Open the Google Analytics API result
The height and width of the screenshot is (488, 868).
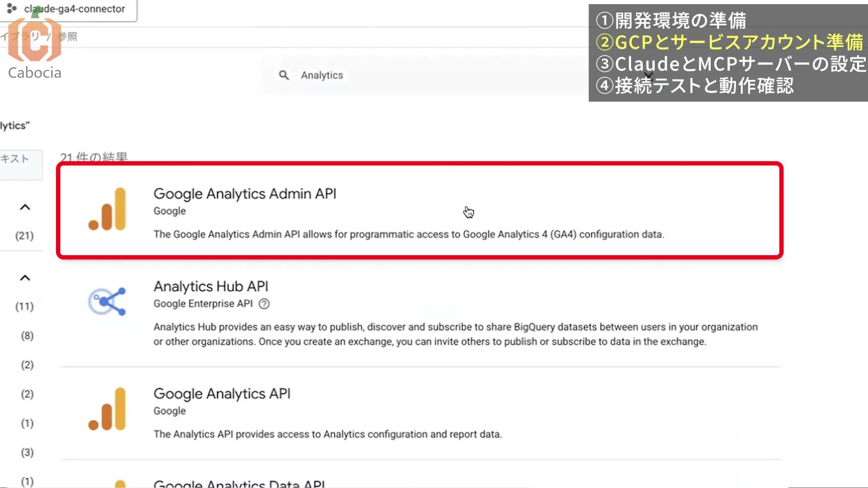[x=420, y=413]
